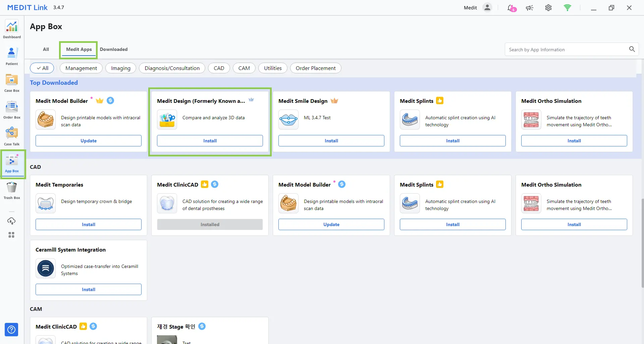
Task: Click the Medit Smile Design app icon
Action: [x=288, y=120]
